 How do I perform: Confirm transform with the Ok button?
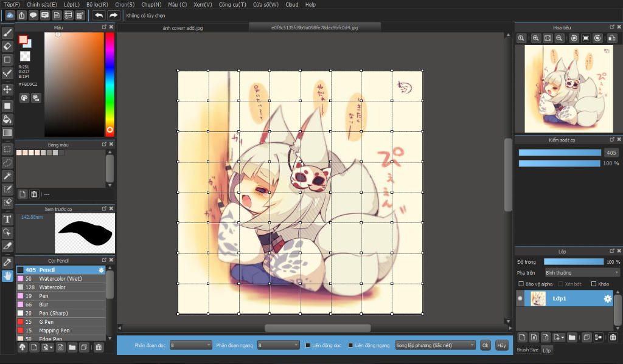485,345
